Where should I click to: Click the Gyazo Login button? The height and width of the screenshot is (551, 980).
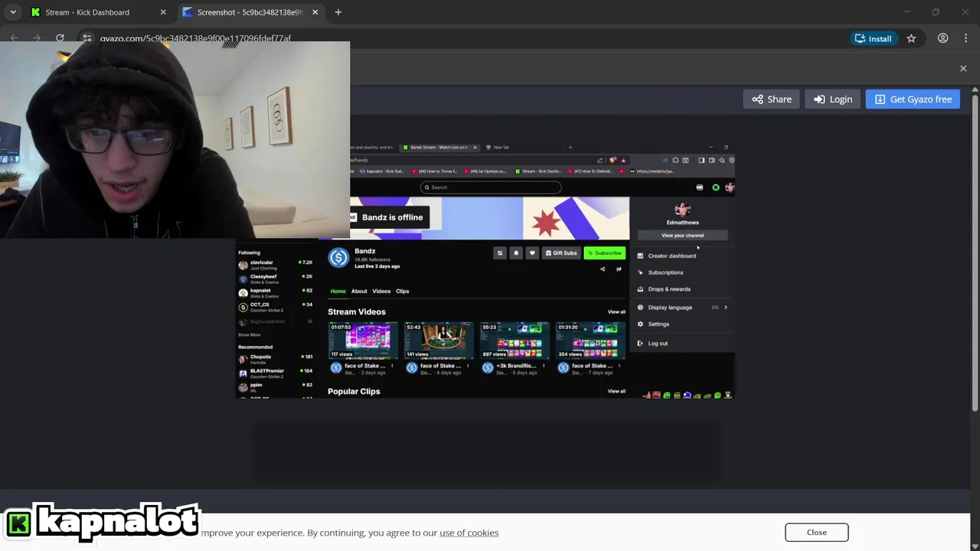[832, 99]
